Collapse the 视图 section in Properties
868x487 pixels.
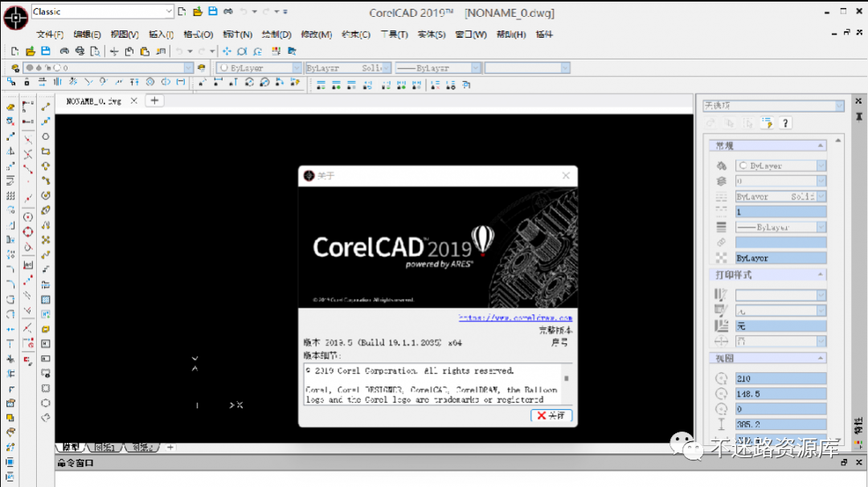(x=821, y=358)
